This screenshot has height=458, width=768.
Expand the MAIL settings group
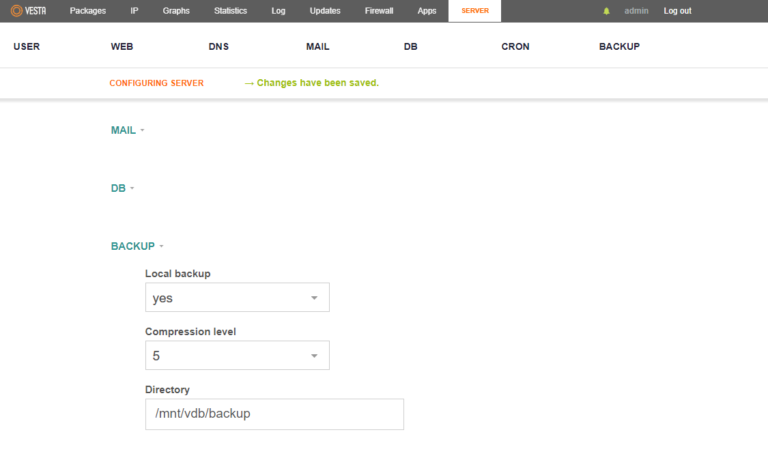click(x=127, y=130)
